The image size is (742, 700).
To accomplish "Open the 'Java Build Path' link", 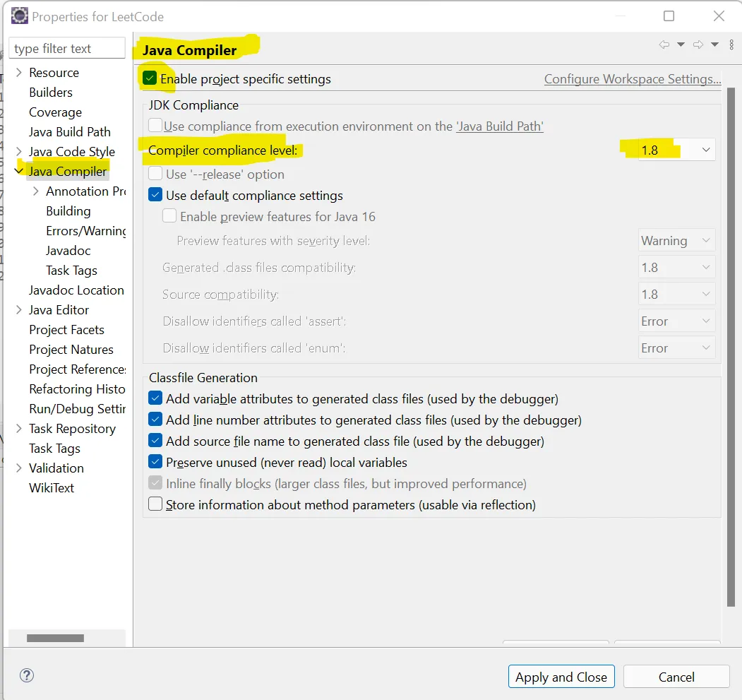I will click(500, 126).
